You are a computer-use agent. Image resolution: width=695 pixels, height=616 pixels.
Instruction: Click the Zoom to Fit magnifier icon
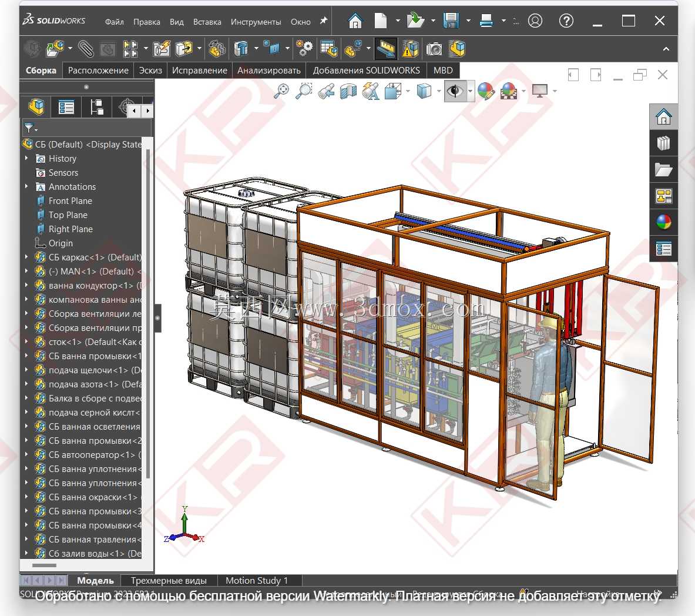(x=281, y=91)
